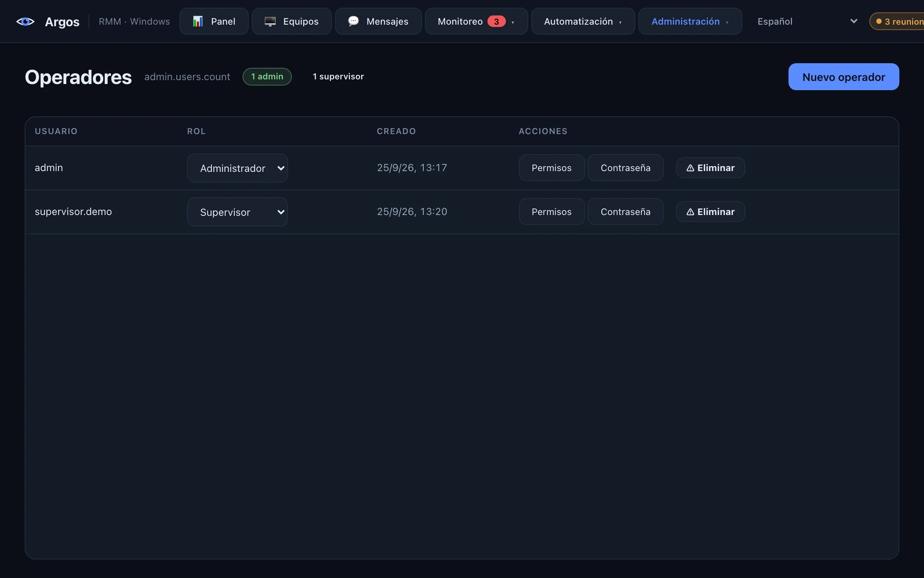Click the Argos brand name
Screen dimensions: 924x578
click(62, 22)
